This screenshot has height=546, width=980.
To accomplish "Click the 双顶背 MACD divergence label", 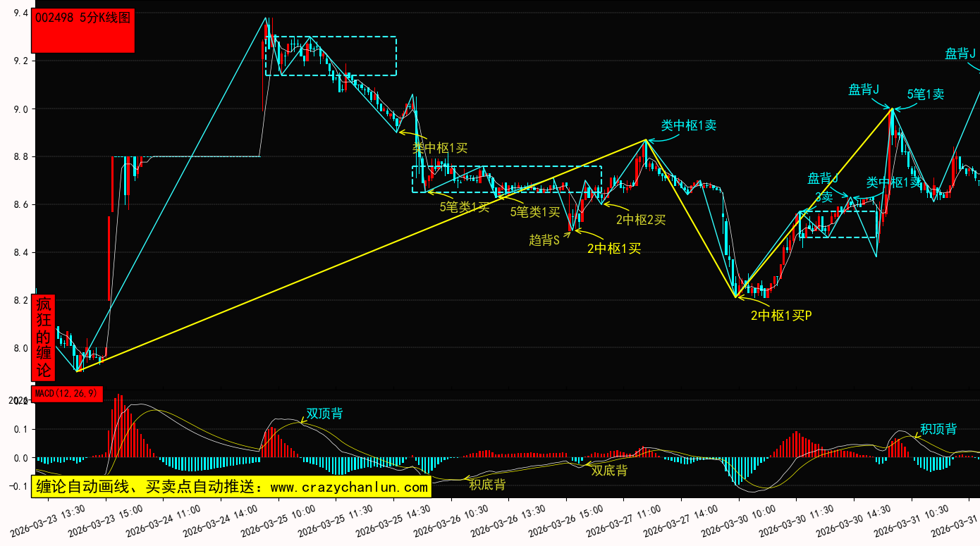I will (x=324, y=414).
